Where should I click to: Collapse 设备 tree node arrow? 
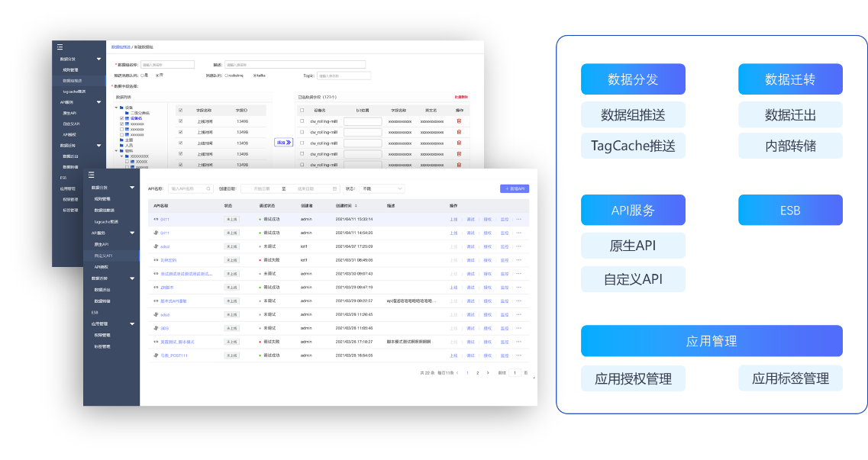tap(116, 108)
